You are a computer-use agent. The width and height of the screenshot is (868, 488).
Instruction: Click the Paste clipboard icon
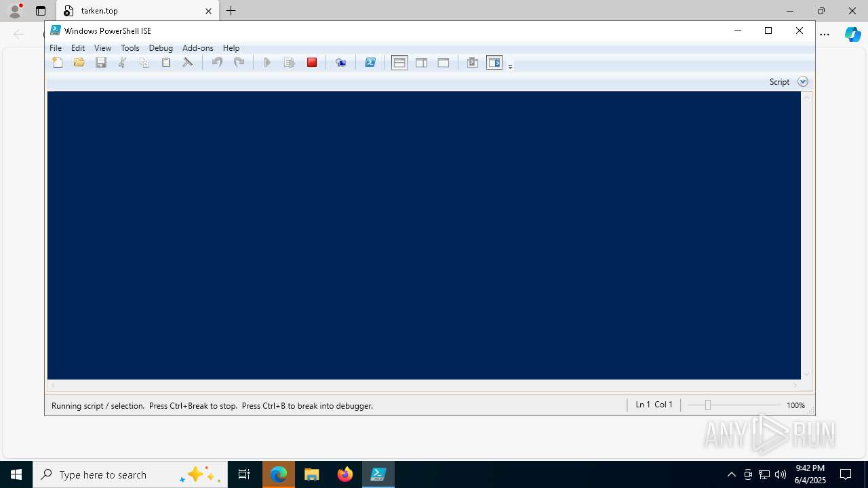coord(166,62)
